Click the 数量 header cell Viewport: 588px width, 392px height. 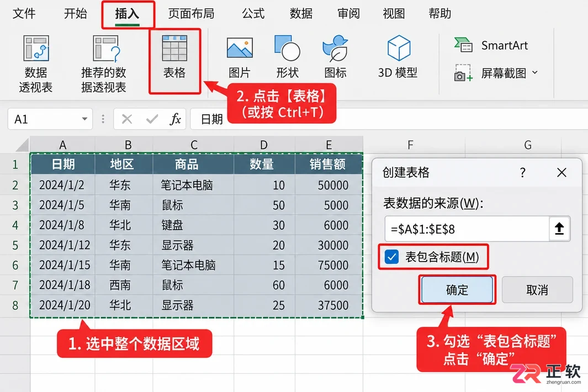tap(264, 165)
